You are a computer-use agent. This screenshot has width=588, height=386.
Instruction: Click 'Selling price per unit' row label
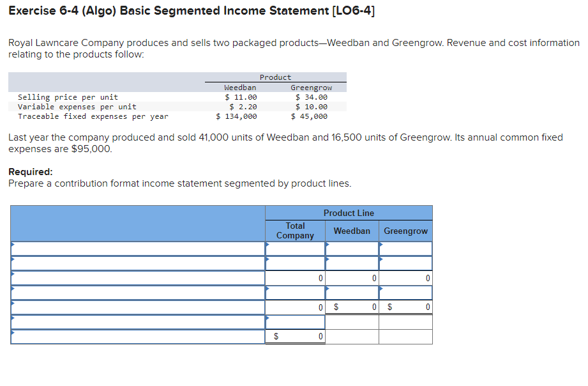68,97
